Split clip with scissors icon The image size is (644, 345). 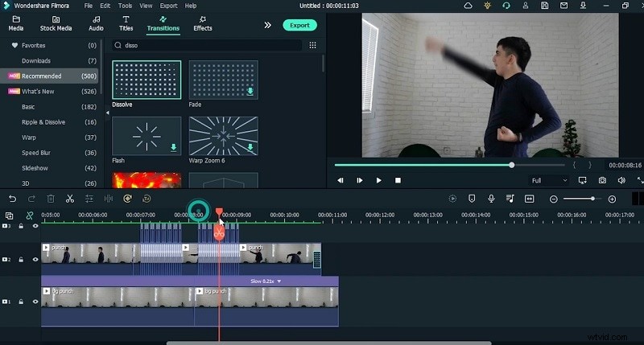click(x=70, y=199)
